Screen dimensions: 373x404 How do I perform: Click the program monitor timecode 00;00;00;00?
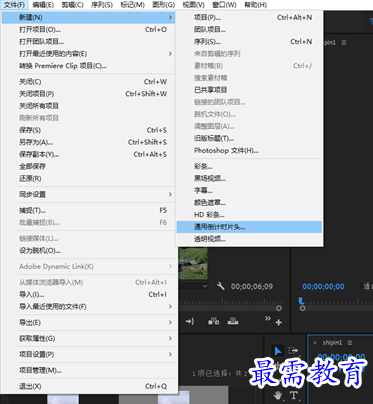tap(323, 286)
